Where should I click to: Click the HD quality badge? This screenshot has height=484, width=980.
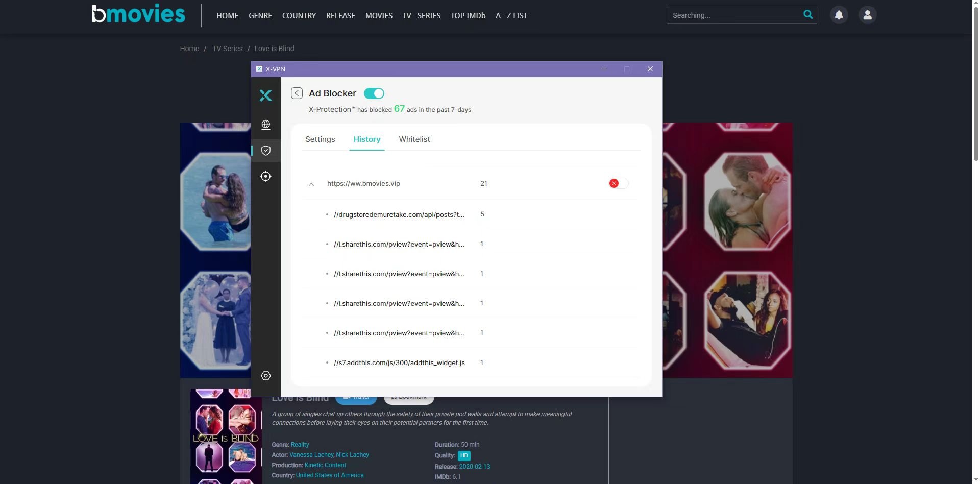click(x=464, y=455)
